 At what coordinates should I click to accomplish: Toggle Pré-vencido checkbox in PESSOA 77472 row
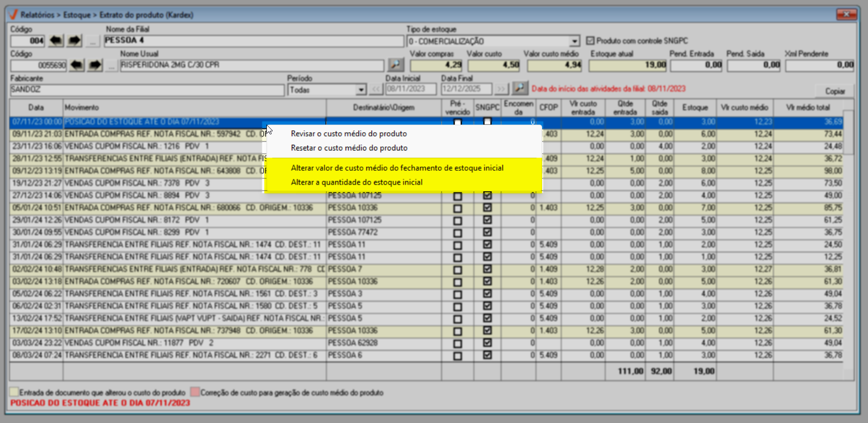click(457, 233)
